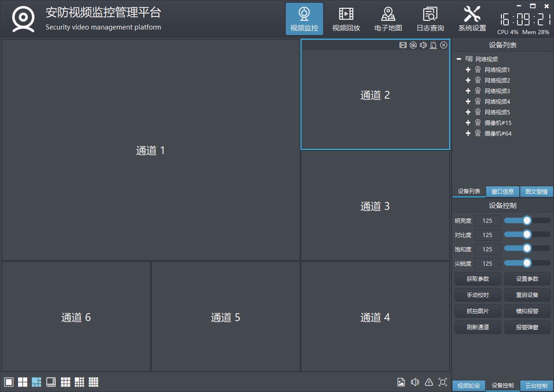Switch to the 云台控制 PTZ tab
Screen dimensions: 554x392
point(536,386)
